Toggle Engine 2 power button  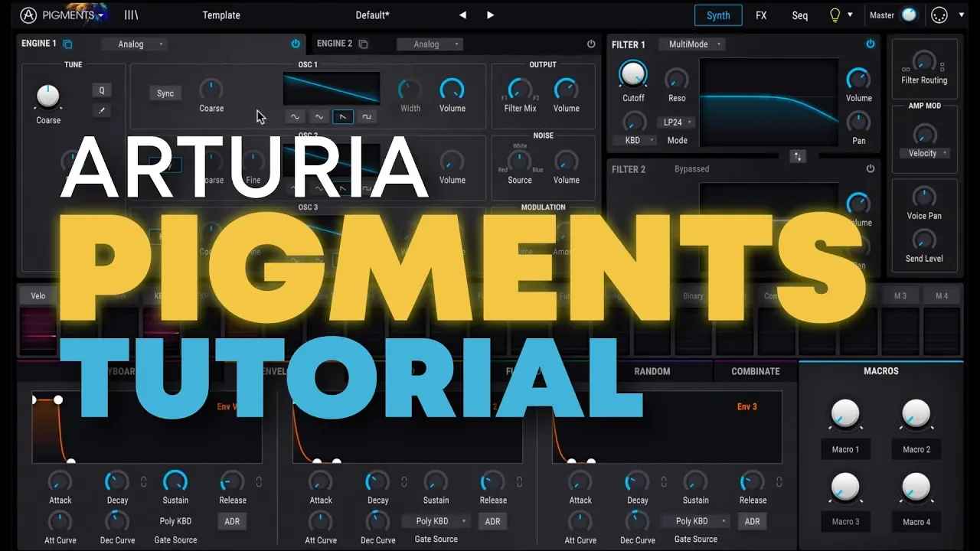click(590, 44)
